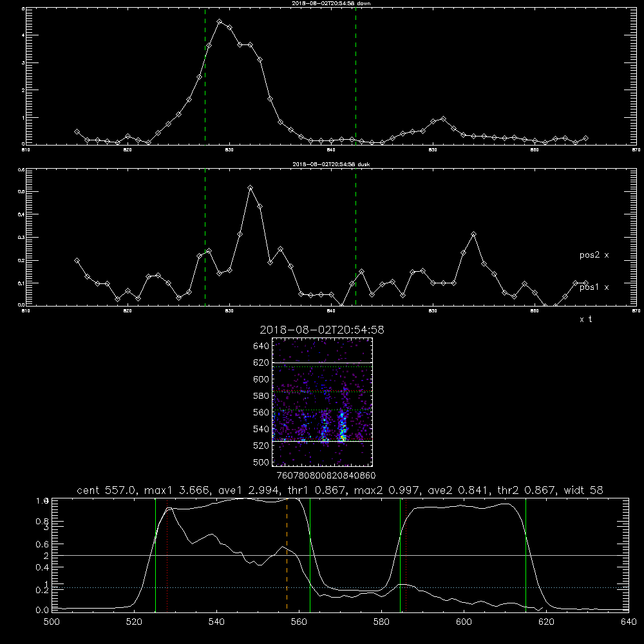Click the heatmap y-axis label 600
Image resolution: width=644 pixels, height=644 pixels.
261,379
